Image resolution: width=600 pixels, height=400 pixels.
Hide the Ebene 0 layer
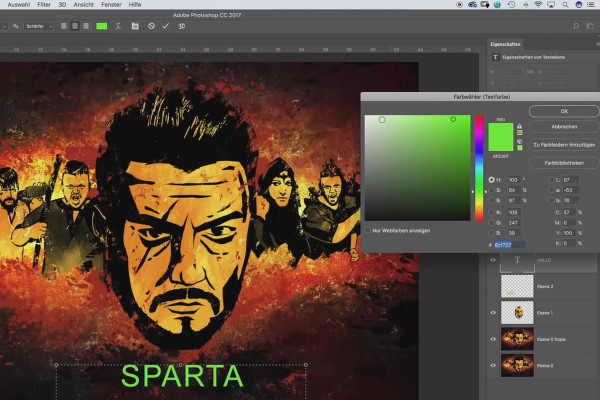click(x=493, y=366)
